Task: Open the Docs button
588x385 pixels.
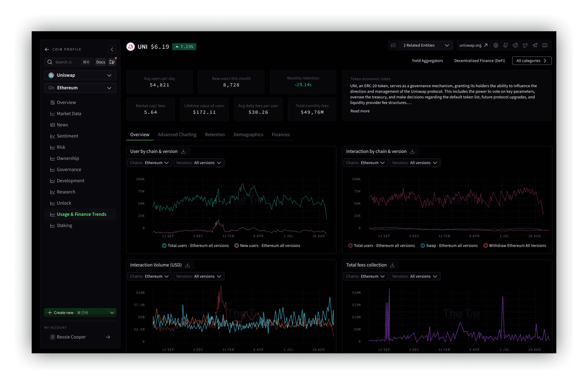Action: point(100,62)
